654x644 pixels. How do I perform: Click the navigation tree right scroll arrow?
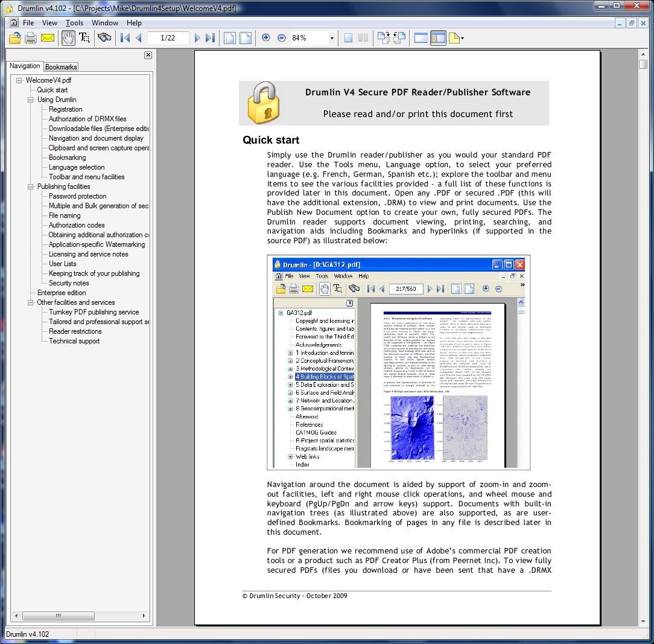click(144, 616)
